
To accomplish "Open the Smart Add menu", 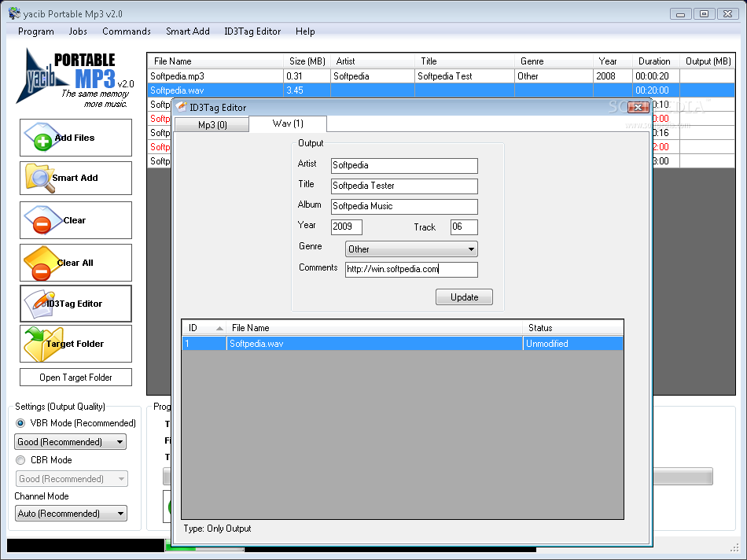I will click(x=188, y=31).
